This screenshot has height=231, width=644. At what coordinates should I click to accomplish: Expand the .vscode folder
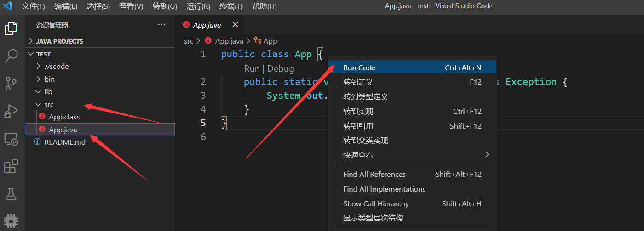56,67
